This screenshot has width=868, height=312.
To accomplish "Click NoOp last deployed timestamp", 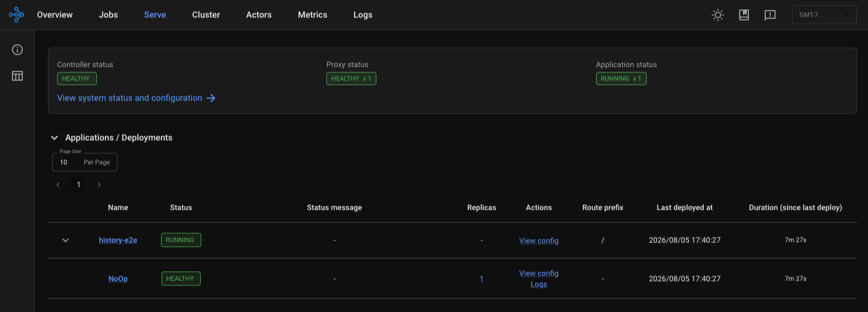I will pyautogui.click(x=685, y=279).
